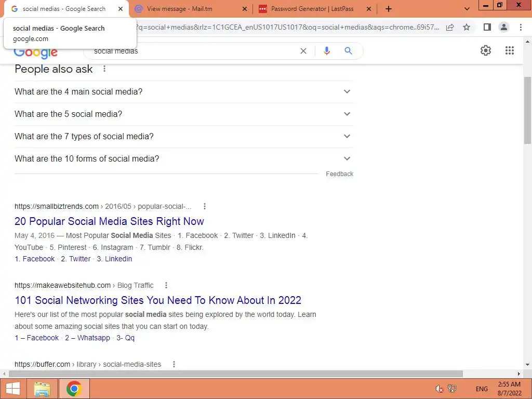The image size is (532, 399).
Task: Click the Feedback link below People also ask
Action: point(340,174)
